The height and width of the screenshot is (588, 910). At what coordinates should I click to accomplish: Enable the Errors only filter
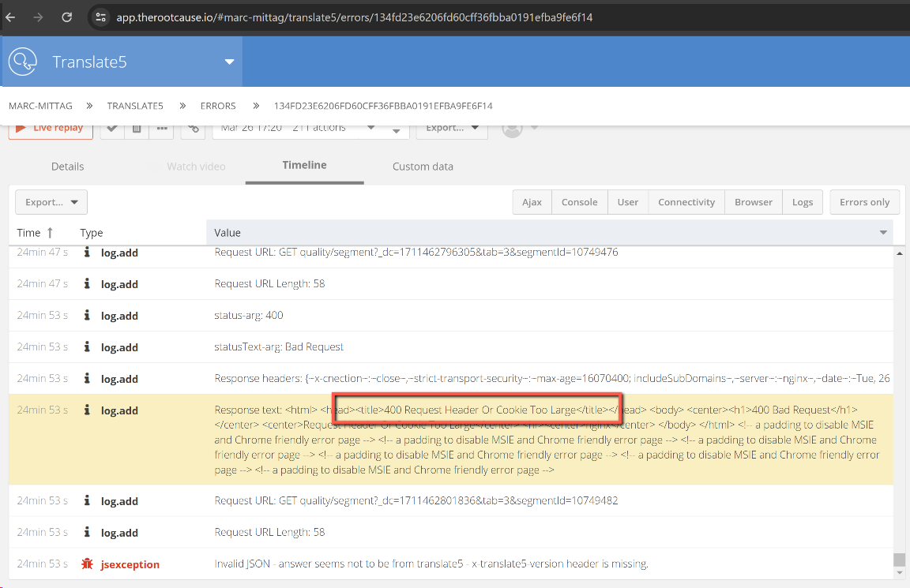(x=864, y=202)
